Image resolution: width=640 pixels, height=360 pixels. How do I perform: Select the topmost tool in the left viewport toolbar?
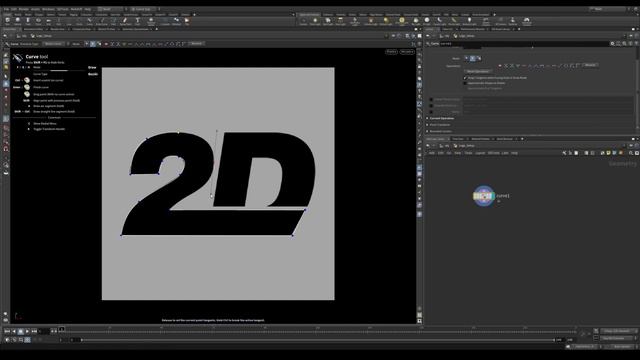[x=6, y=55]
